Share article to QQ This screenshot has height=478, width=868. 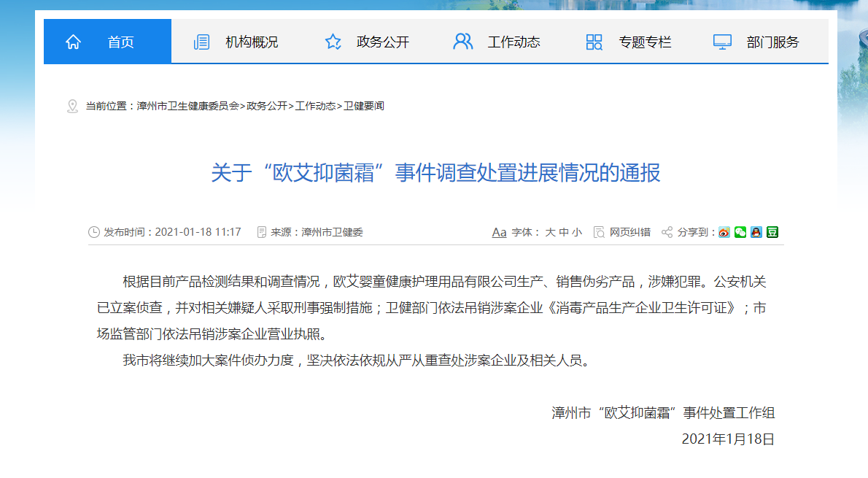(x=756, y=232)
